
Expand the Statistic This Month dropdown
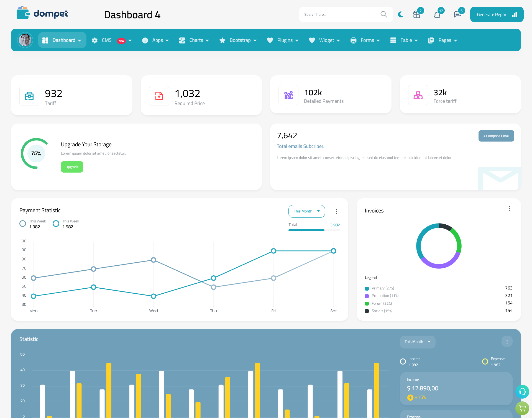pyautogui.click(x=416, y=342)
